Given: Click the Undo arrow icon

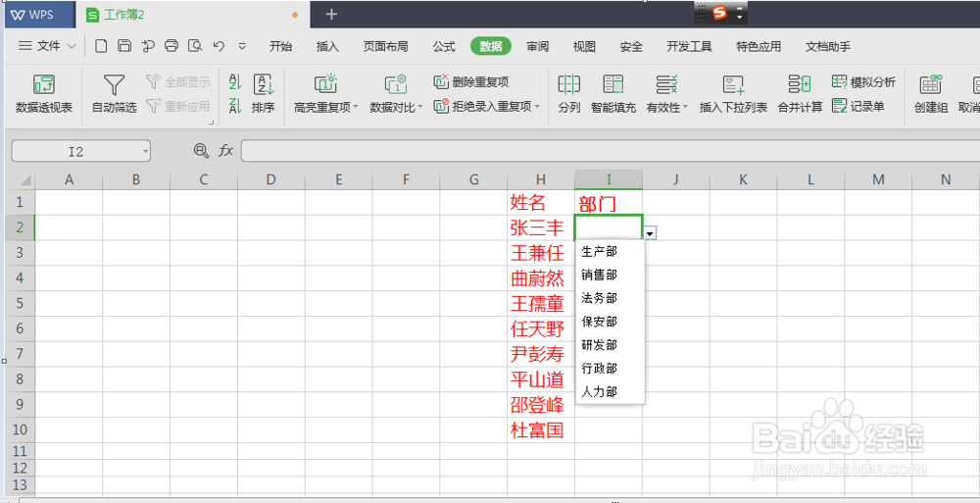Looking at the screenshot, I should (219, 46).
